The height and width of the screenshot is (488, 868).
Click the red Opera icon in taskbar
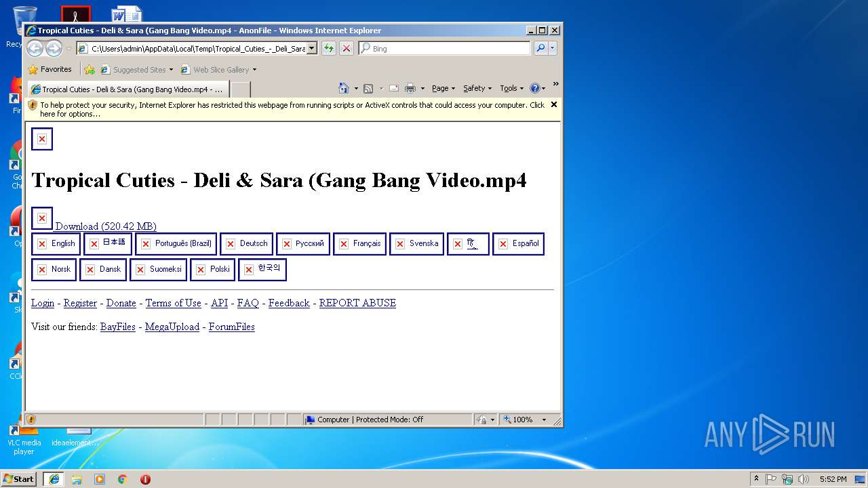coord(145,479)
